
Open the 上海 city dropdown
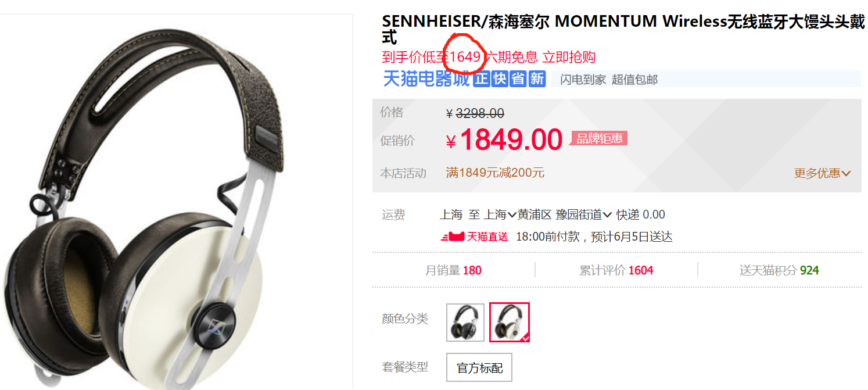(500, 214)
